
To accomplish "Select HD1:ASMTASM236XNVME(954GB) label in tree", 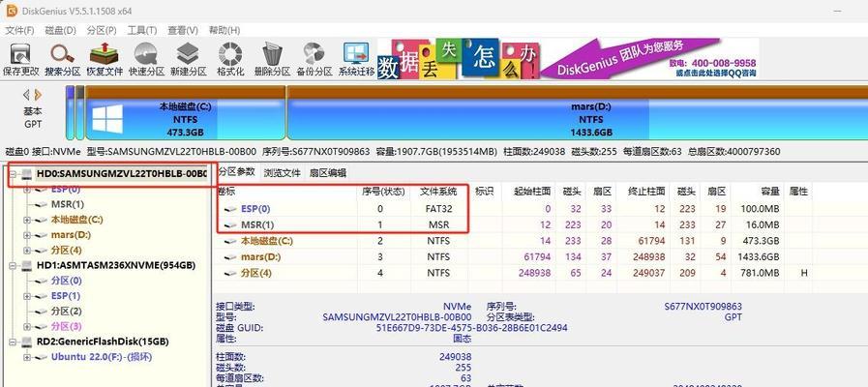I will (x=116, y=266).
